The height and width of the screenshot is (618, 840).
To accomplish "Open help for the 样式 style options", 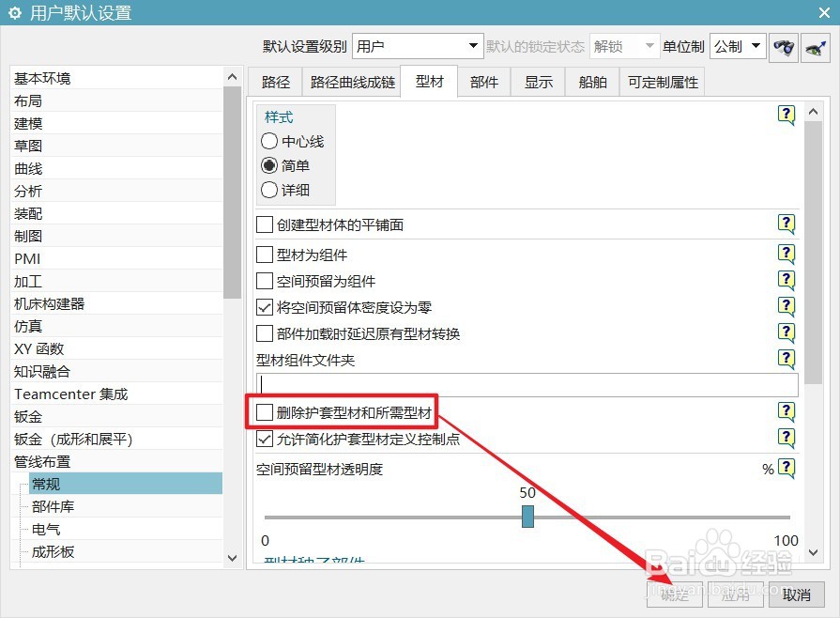I will pos(787,115).
